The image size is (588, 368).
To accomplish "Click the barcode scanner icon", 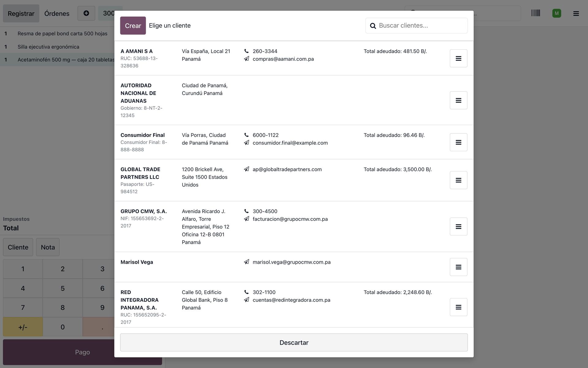I will [536, 13].
